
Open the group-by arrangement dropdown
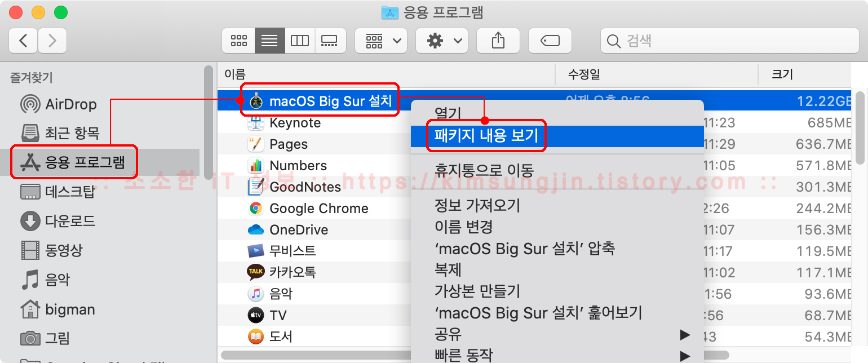click(381, 41)
